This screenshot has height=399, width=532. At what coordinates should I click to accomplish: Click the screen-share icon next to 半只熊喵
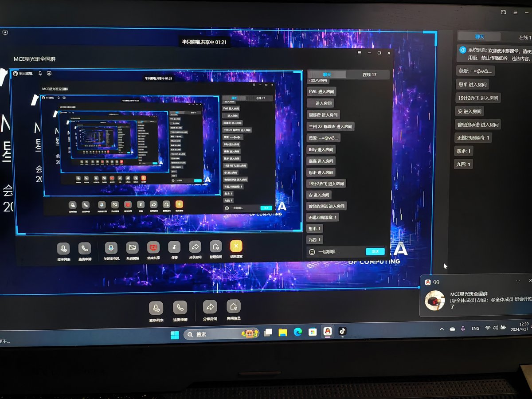tap(49, 74)
